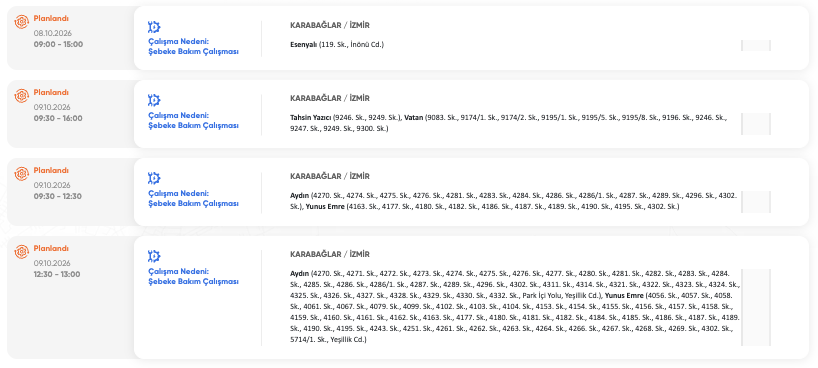The height and width of the screenshot is (368, 818).
Task: Click the street entry Park İçi Yolu
Action: coord(543,296)
